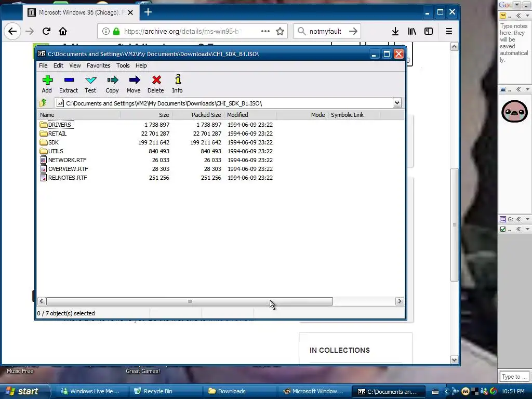This screenshot has height=399, width=532.
Task: Click the sad face avatar in sidebar
Action: click(514, 111)
